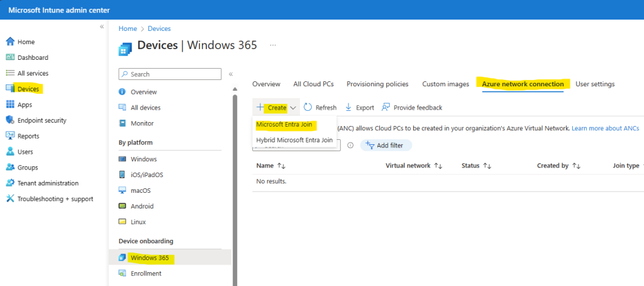The height and width of the screenshot is (286, 644).
Task: Click the Provide feedback label
Action: [418, 108]
